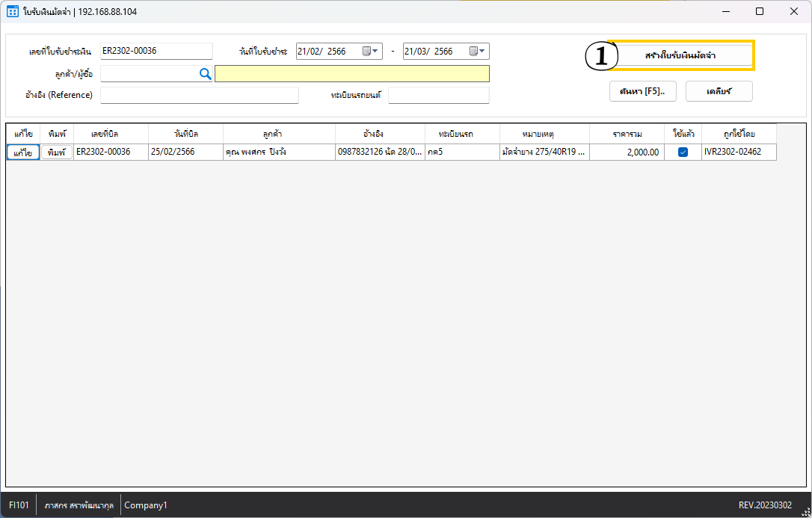Viewport: 812px width, 518px height.
Task: Open the start date calendar picker
Action: pos(371,52)
